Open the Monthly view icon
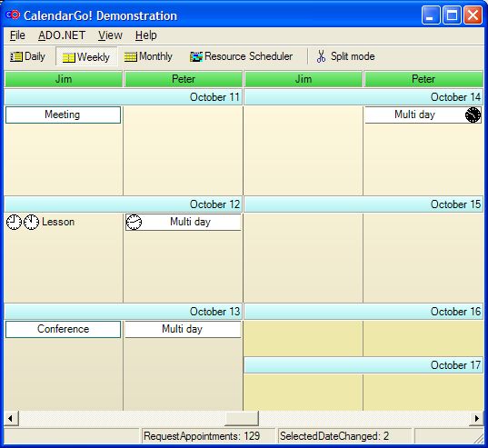 130,57
